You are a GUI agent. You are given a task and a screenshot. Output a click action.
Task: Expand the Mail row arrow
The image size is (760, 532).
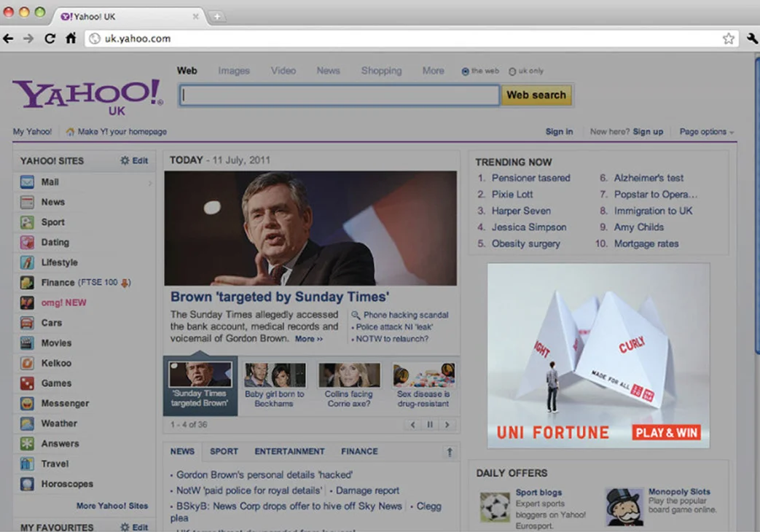point(150,183)
